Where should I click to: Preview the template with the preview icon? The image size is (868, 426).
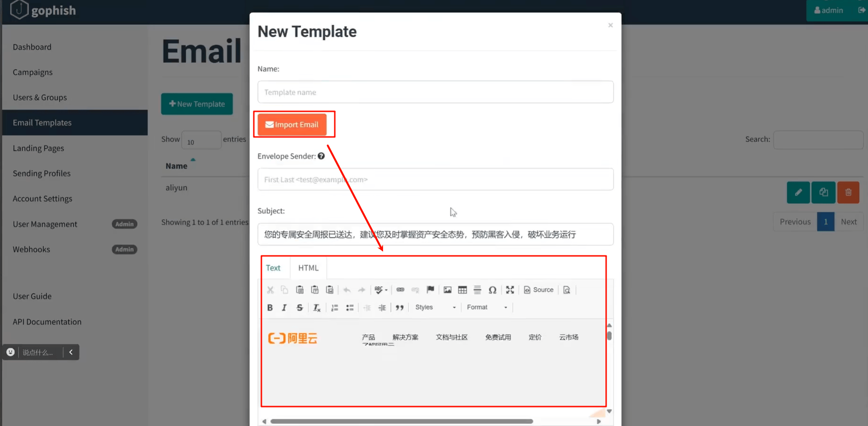point(567,290)
